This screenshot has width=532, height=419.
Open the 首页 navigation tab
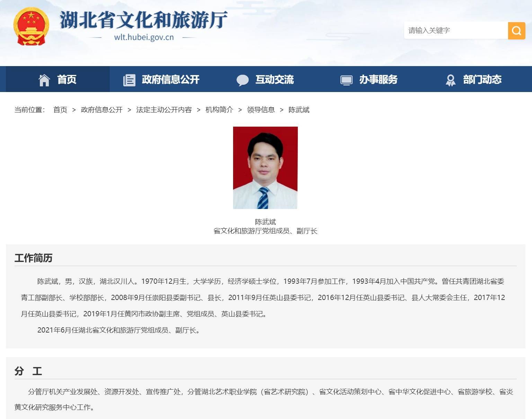pos(58,79)
